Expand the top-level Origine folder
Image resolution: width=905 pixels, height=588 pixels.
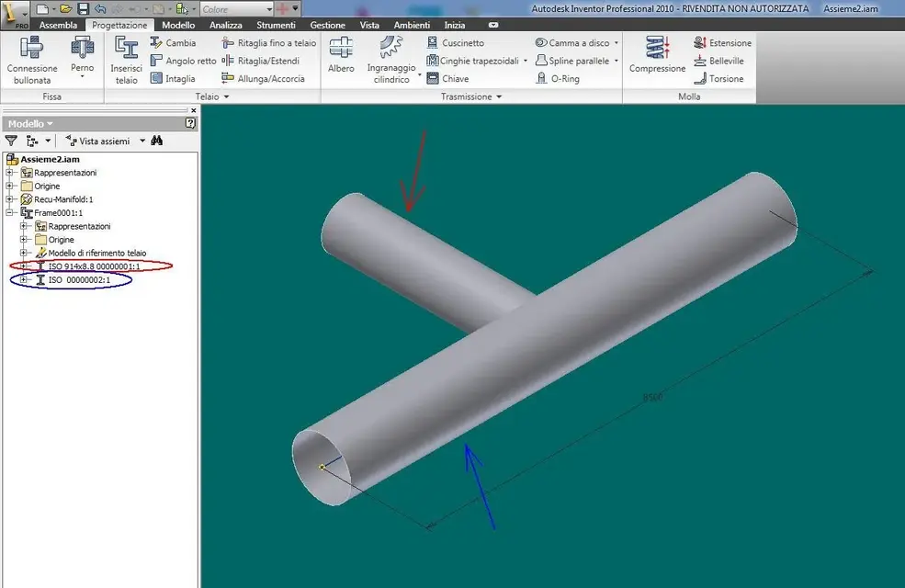pos(9,186)
